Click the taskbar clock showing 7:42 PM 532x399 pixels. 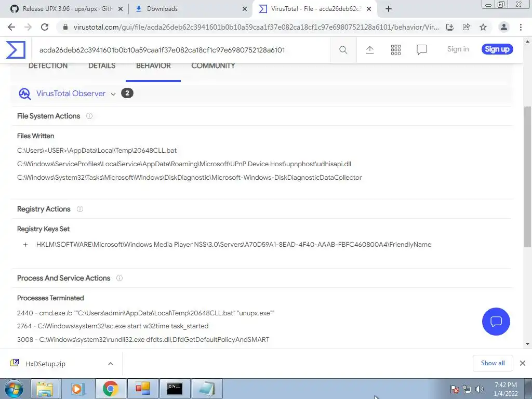[x=506, y=389]
